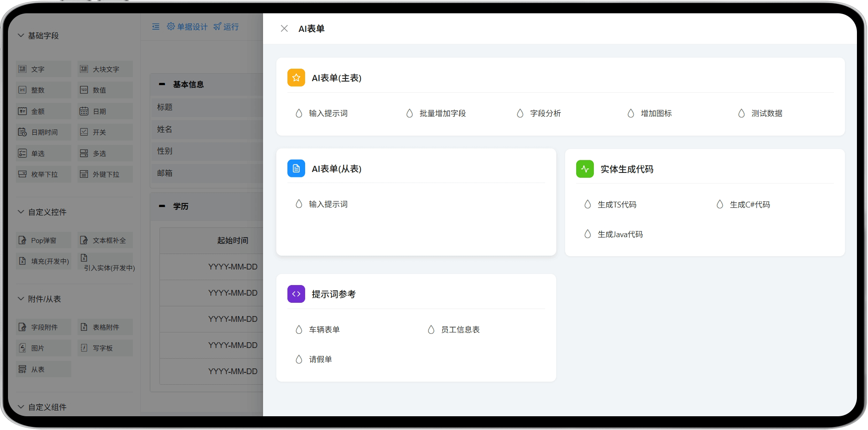Click the blue document icon for AI表单(从表)

(296, 168)
